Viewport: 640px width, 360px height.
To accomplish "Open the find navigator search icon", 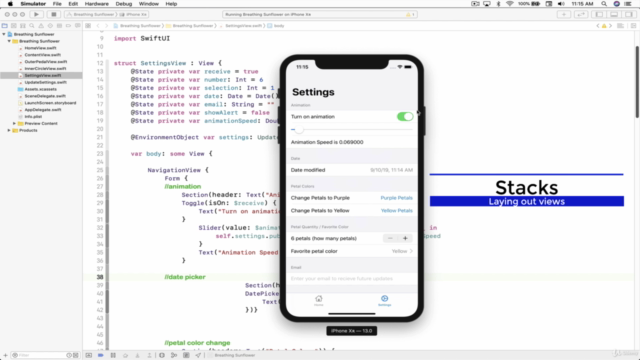I will [x=32, y=26].
